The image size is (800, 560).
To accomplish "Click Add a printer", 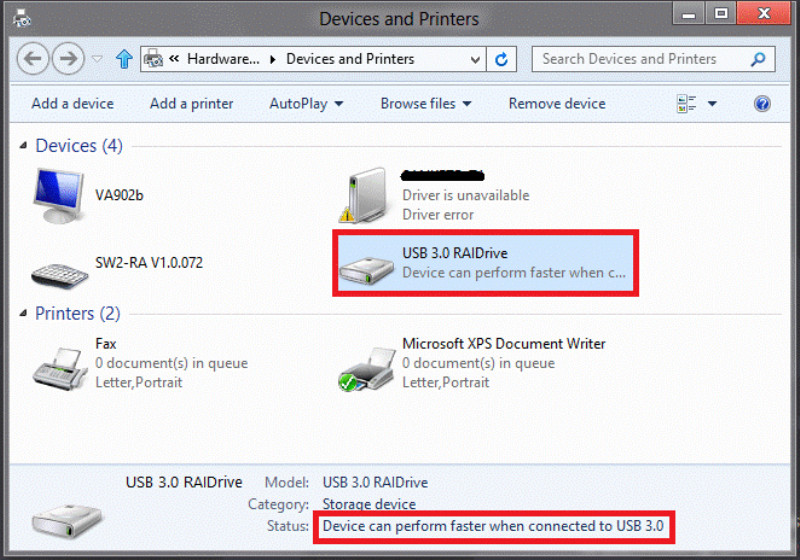I will [x=191, y=104].
